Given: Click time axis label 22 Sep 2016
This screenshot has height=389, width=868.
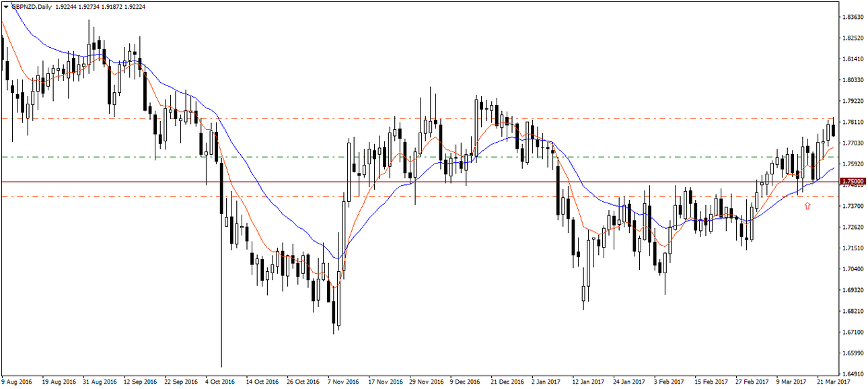Looking at the screenshot, I should tap(182, 382).
